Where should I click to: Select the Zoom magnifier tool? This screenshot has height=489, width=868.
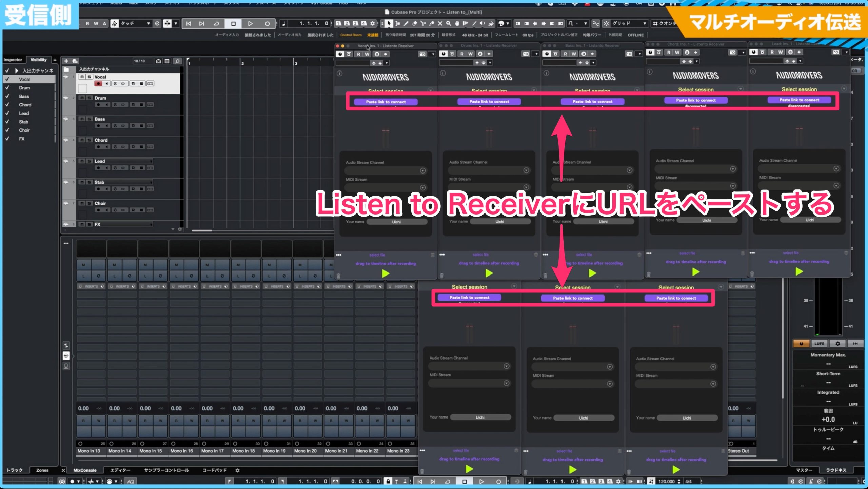tap(448, 24)
